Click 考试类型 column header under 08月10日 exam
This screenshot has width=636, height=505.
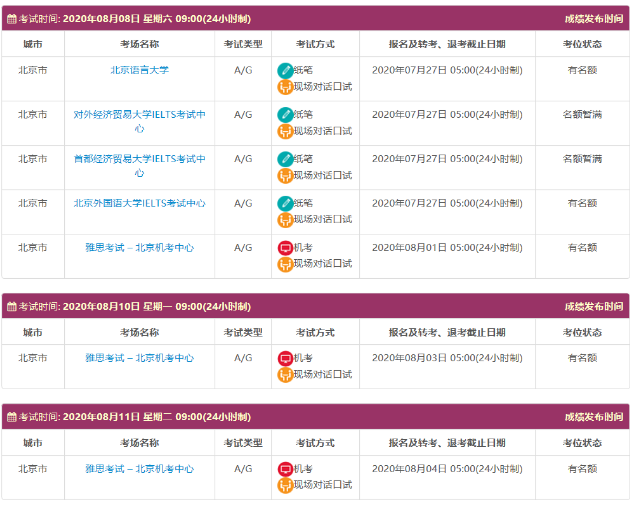pos(243,332)
